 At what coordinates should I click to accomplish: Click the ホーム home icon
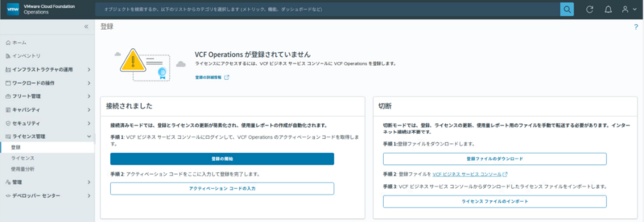point(8,43)
